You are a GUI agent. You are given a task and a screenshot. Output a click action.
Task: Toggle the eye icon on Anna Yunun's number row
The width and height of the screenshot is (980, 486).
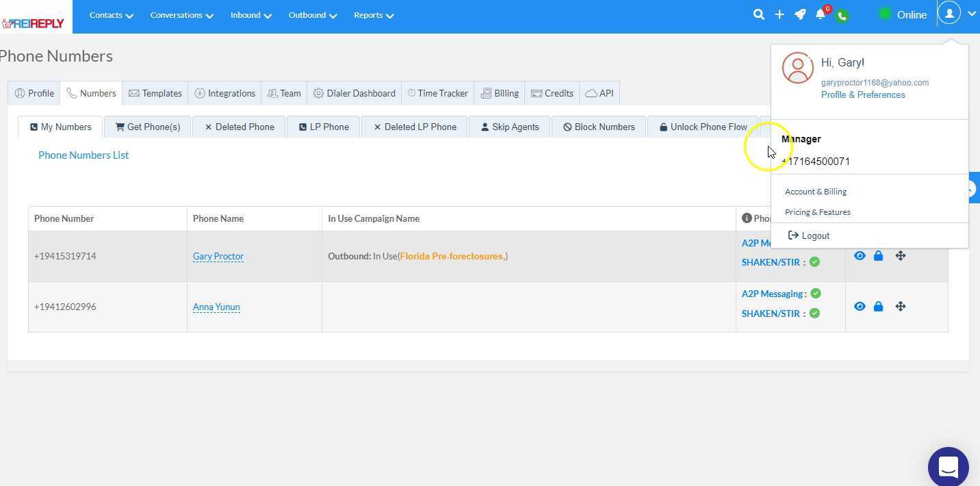860,306
